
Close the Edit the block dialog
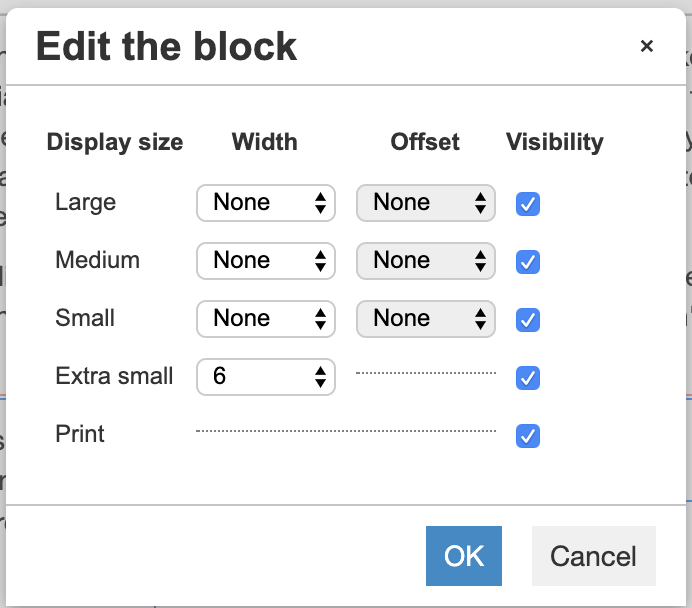tap(647, 46)
